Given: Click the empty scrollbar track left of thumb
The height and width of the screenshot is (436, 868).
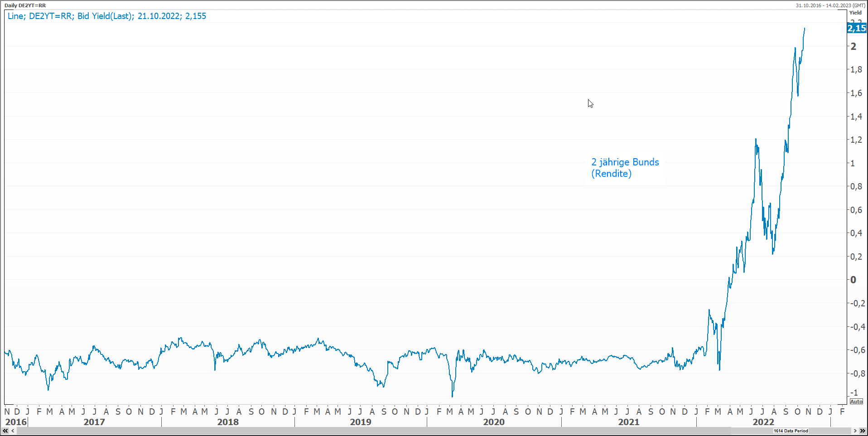Looking at the screenshot, I should pos(362,431).
